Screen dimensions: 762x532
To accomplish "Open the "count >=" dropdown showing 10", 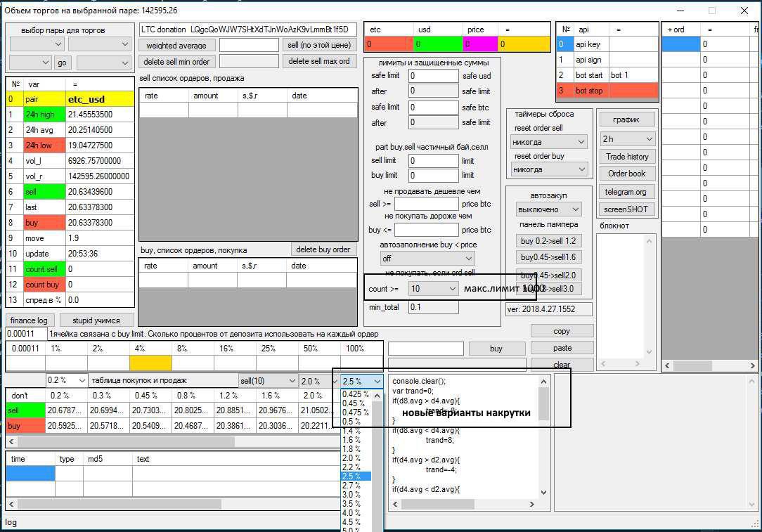I will (x=434, y=289).
